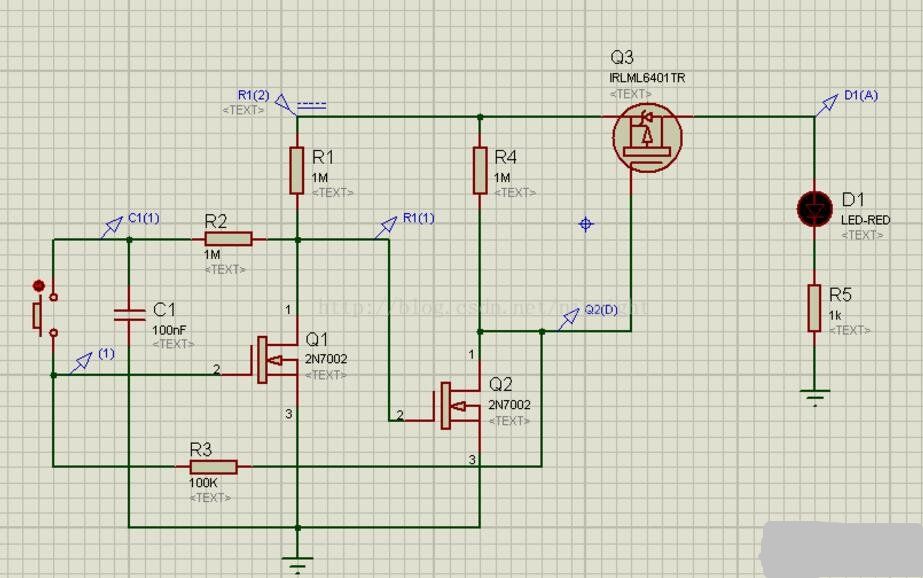Click the 100K value label of R3
Viewport: 923px width, 578px height.
[x=203, y=483]
